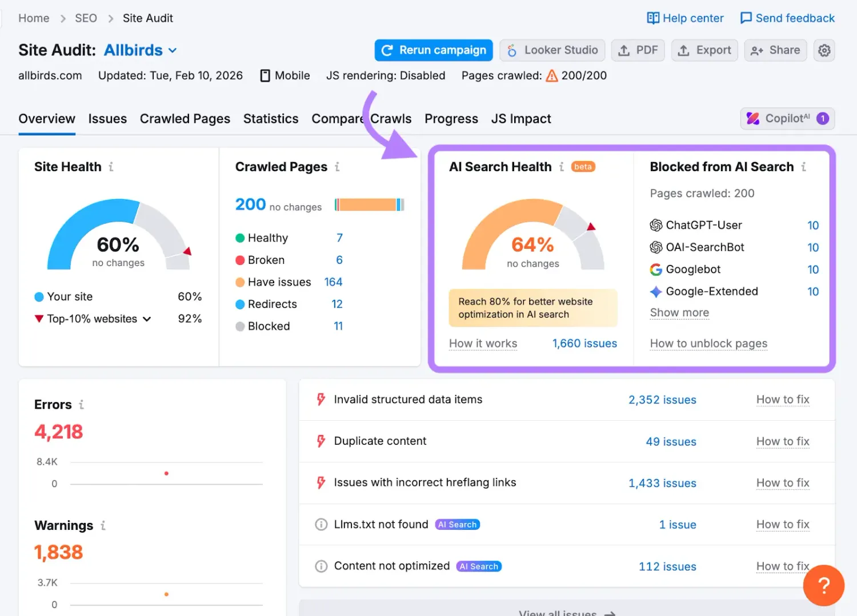Open the 1,660 AI search issues

(x=584, y=343)
